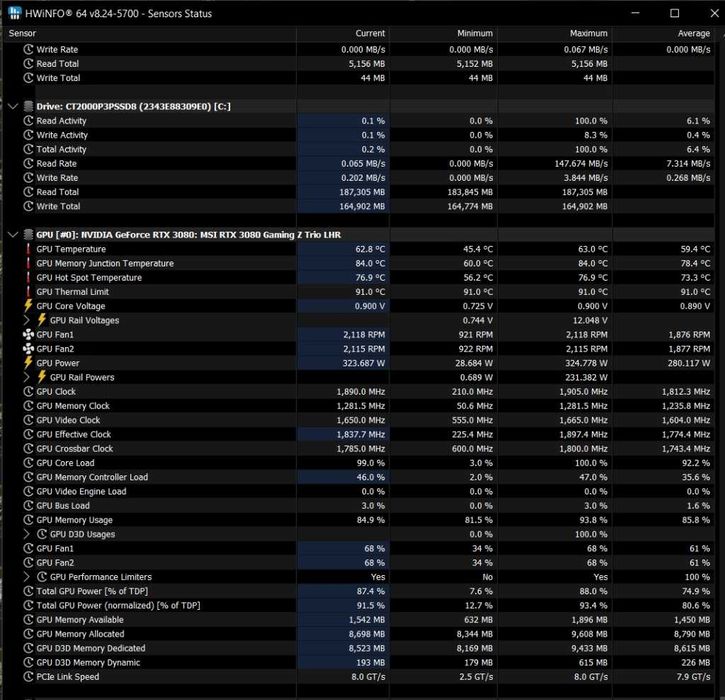Select the drive Write Activity row label
Screen dimensions: 725x700
[62, 135]
